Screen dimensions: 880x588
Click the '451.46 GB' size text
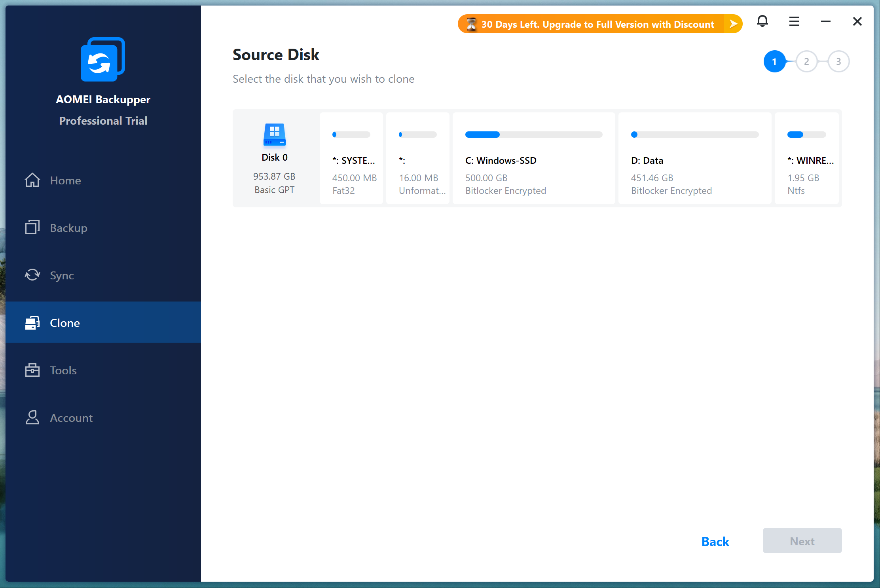tap(652, 178)
